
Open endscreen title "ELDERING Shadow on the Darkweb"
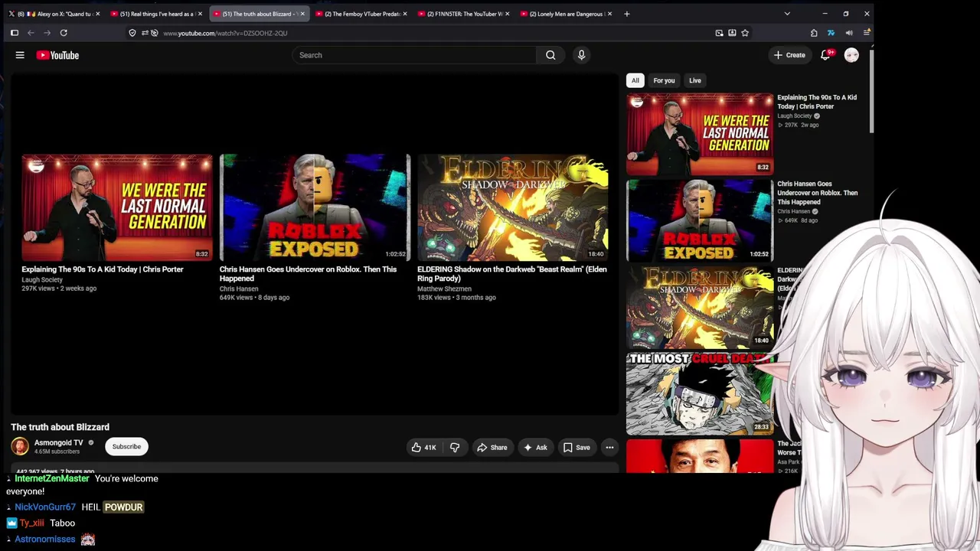511,274
